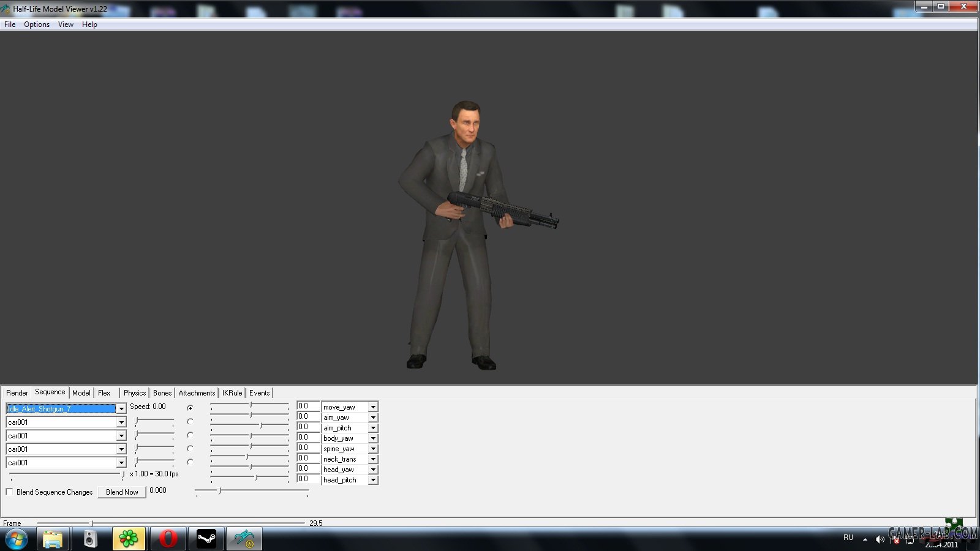Click the 'x 1.00 = 30.0 fps' text
The height and width of the screenshot is (551, 980).
[x=154, y=474]
